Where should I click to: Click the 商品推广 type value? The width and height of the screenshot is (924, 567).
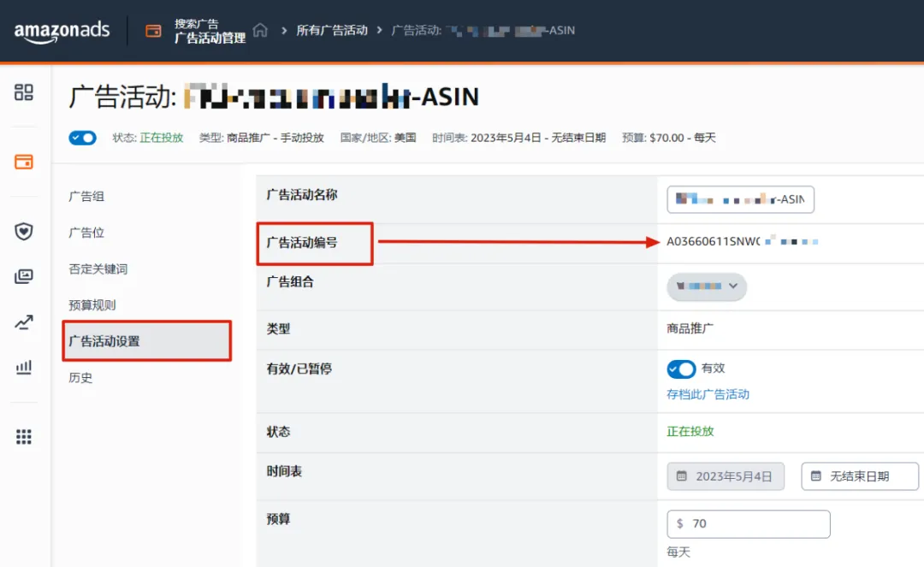coord(690,328)
